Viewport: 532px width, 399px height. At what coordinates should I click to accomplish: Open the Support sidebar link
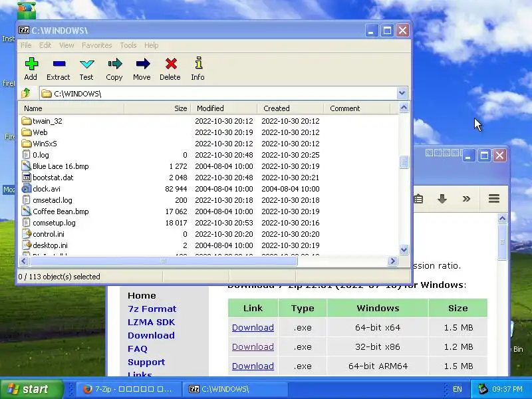[x=146, y=362]
